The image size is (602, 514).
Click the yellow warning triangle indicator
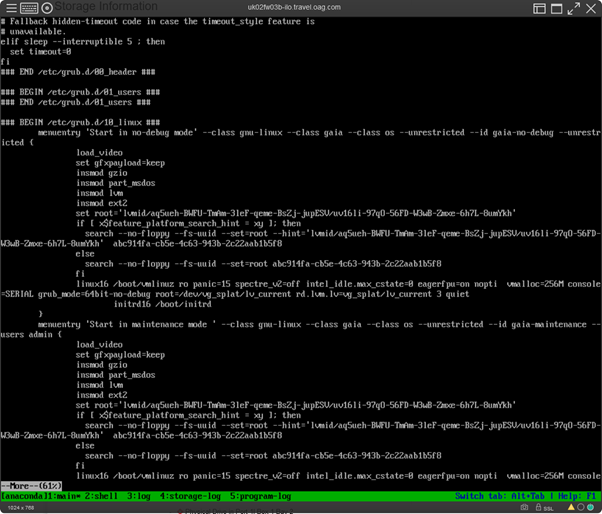pyautogui.click(x=570, y=507)
